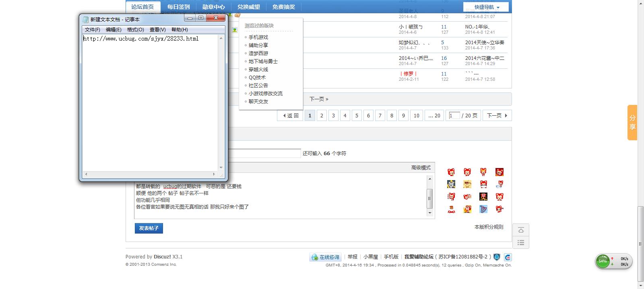Go to page 5 in pagination
This screenshot has width=644, height=289.
click(x=357, y=116)
